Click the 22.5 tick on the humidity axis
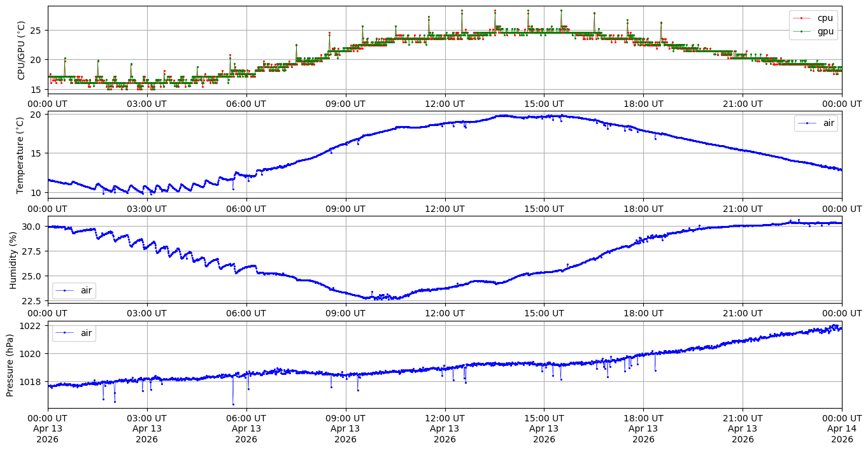 [31, 300]
